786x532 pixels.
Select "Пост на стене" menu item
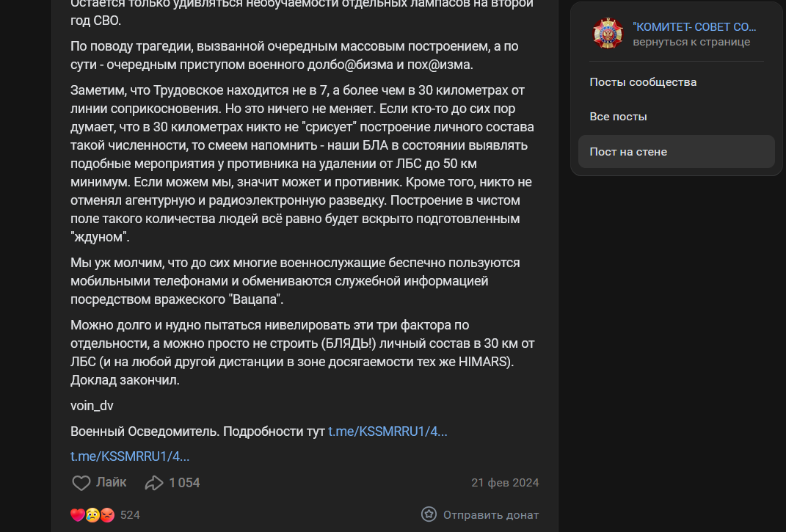coord(628,152)
